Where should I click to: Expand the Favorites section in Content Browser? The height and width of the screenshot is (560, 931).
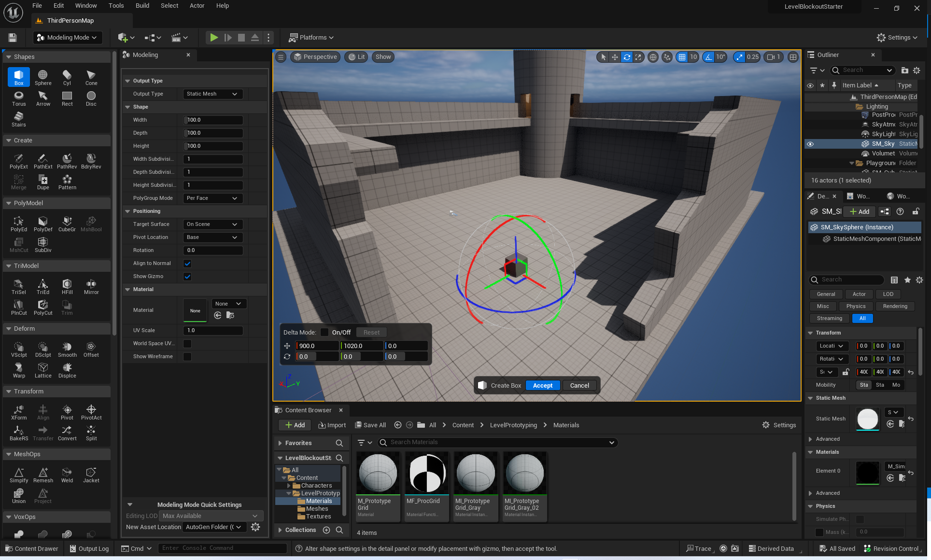pyautogui.click(x=280, y=443)
